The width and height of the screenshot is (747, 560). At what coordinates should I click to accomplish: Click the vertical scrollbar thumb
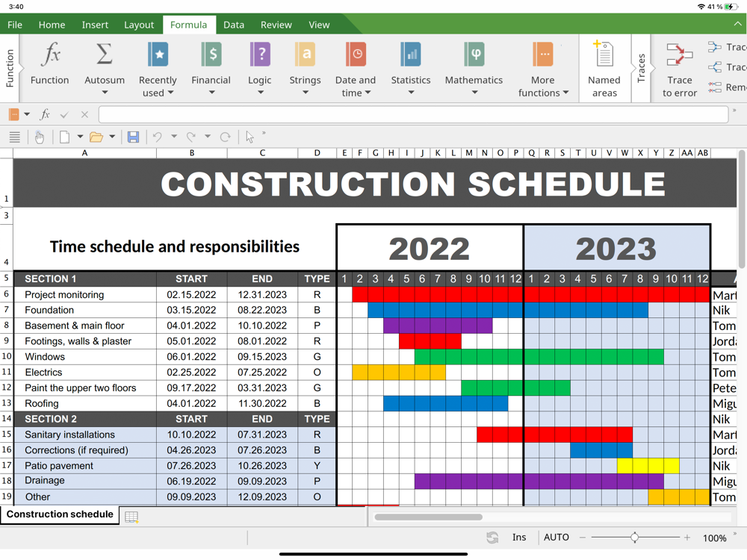(x=743, y=210)
